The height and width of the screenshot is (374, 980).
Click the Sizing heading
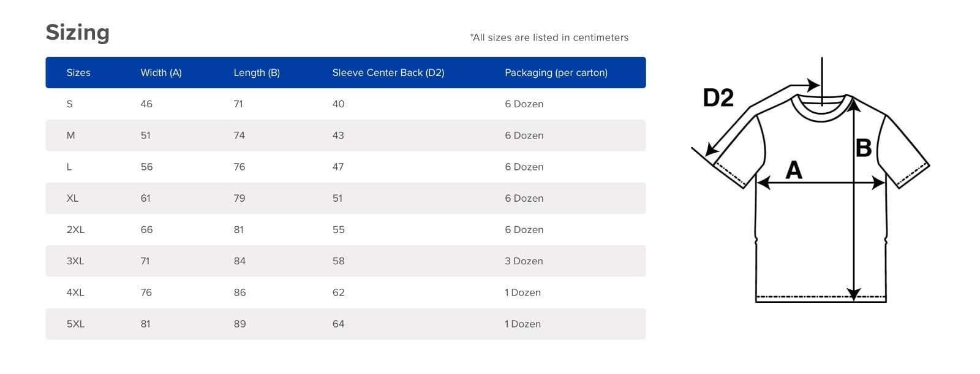click(x=78, y=32)
